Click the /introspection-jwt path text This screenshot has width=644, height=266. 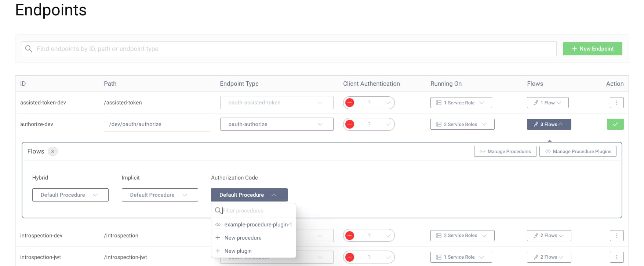(x=125, y=257)
